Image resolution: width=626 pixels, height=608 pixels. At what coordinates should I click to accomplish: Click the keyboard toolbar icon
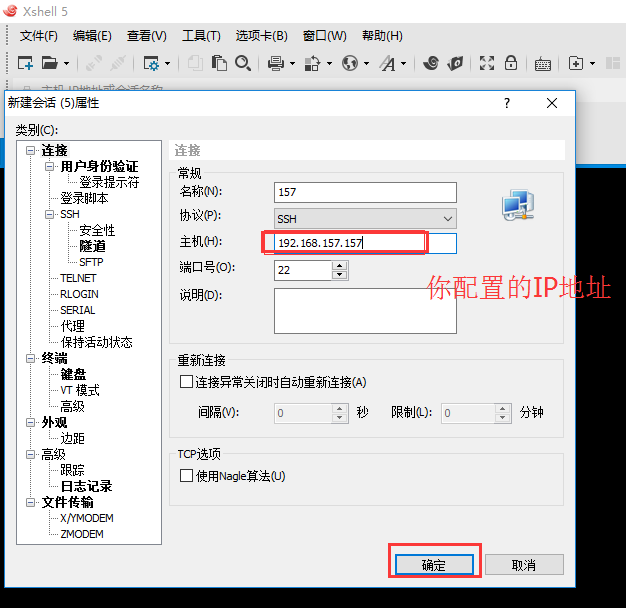pos(543,63)
